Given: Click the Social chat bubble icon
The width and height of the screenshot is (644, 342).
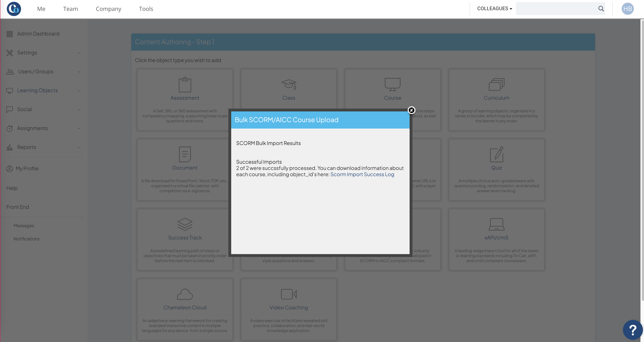Looking at the screenshot, I should (9, 110).
